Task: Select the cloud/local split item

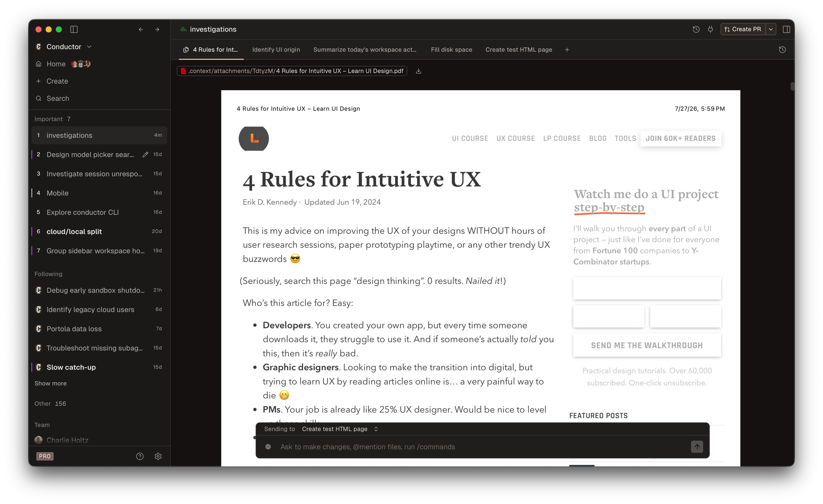Action: (99, 232)
